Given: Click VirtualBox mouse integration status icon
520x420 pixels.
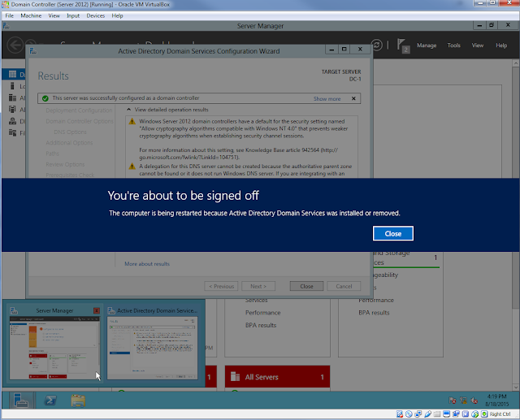Looking at the screenshot, I should pyautogui.click(x=474, y=414).
